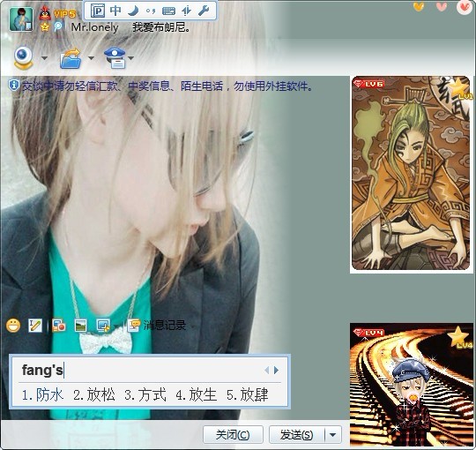Expand the screen capture options arrow
This screenshot has height=450, width=476.
coord(115,326)
